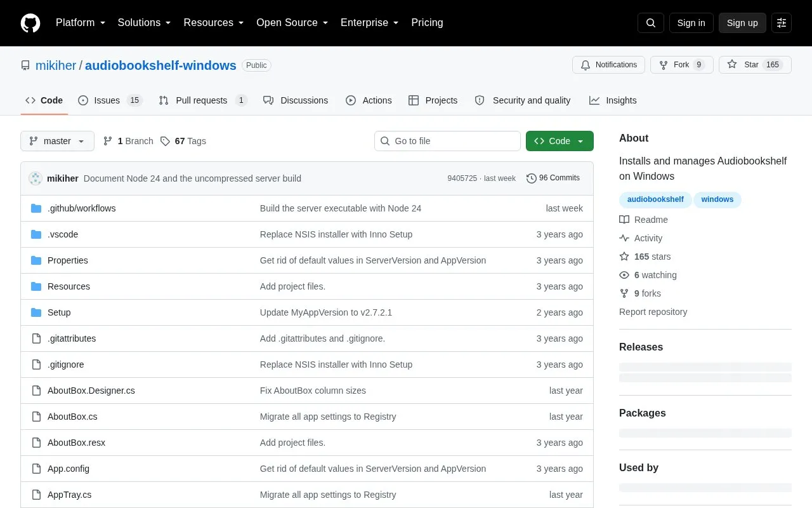The height and width of the screenshot is (508, 812).
Task: Select the audiobookshelf topic tag
Action: pos(655,199)
